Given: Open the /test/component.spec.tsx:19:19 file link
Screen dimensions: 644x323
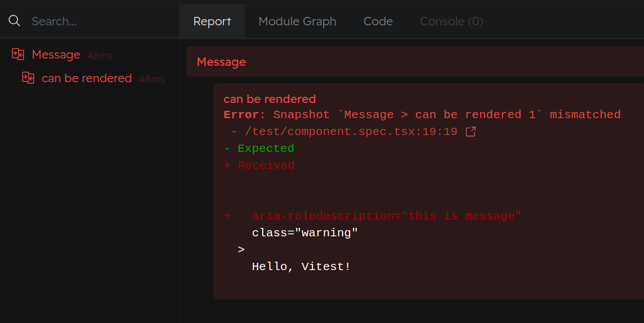Looking at the screenshot, I should click(x=351, y=132).
